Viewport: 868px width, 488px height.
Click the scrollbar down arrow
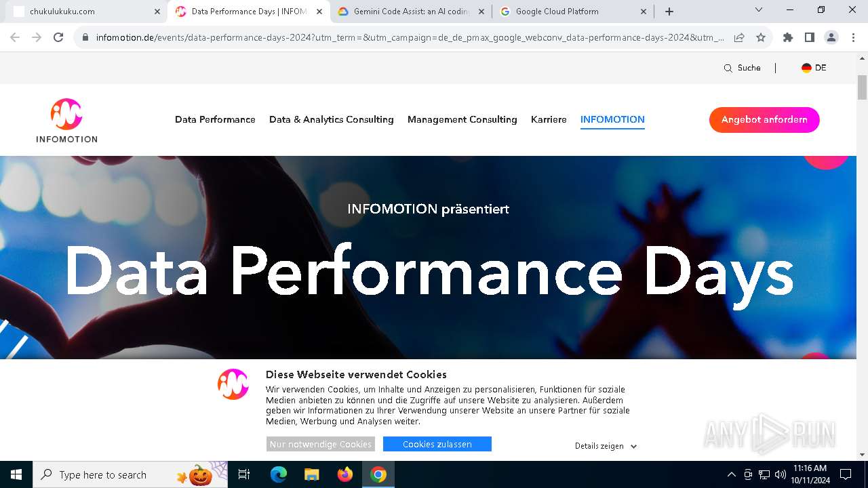tap(862, 455)
